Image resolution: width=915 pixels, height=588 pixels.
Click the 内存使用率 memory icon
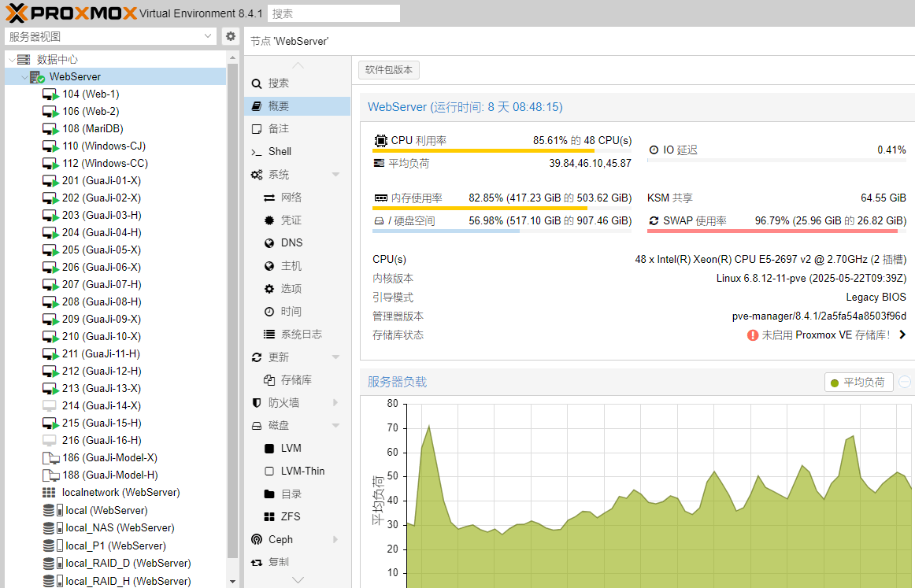[380, 198]
